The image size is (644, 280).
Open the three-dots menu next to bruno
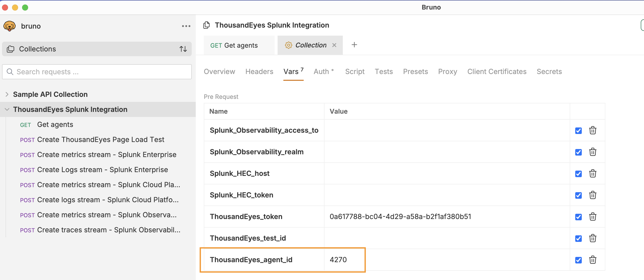coord(186,26)
